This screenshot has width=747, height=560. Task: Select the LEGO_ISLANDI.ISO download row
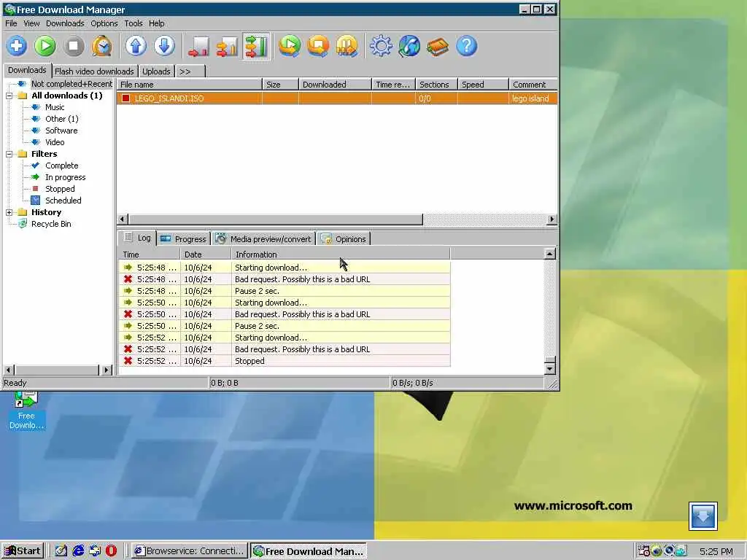[x=337, y=98]
